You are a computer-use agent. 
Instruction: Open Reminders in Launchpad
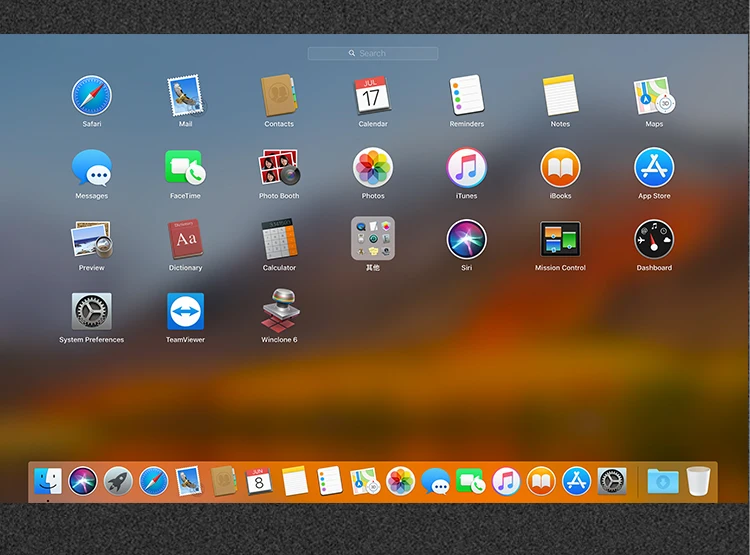(466, 96)
